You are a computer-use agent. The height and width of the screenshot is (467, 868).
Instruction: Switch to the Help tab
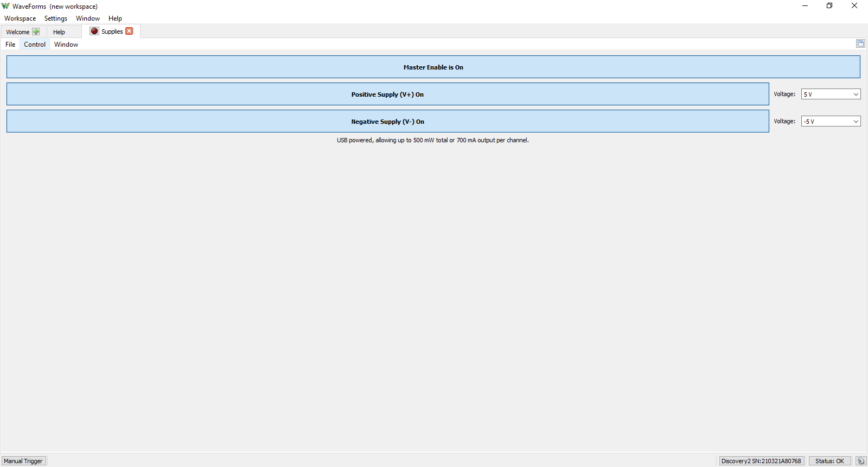click(x=59, y=32)
